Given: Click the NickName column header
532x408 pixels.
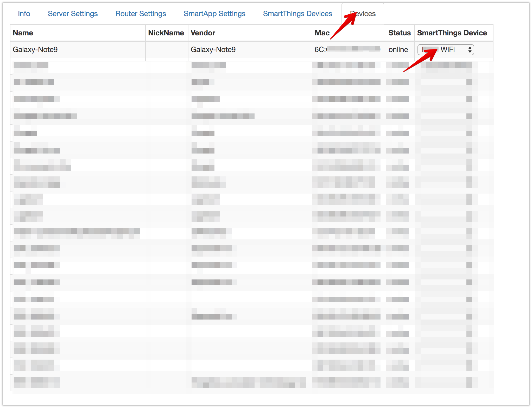Looking at the screenshot, I should (166, 33).
